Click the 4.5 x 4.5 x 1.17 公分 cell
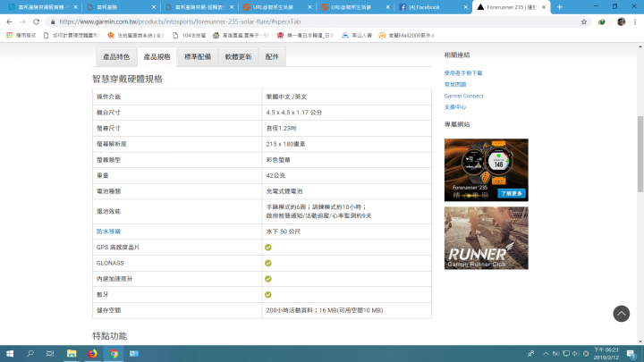 (x=347, y=113)
